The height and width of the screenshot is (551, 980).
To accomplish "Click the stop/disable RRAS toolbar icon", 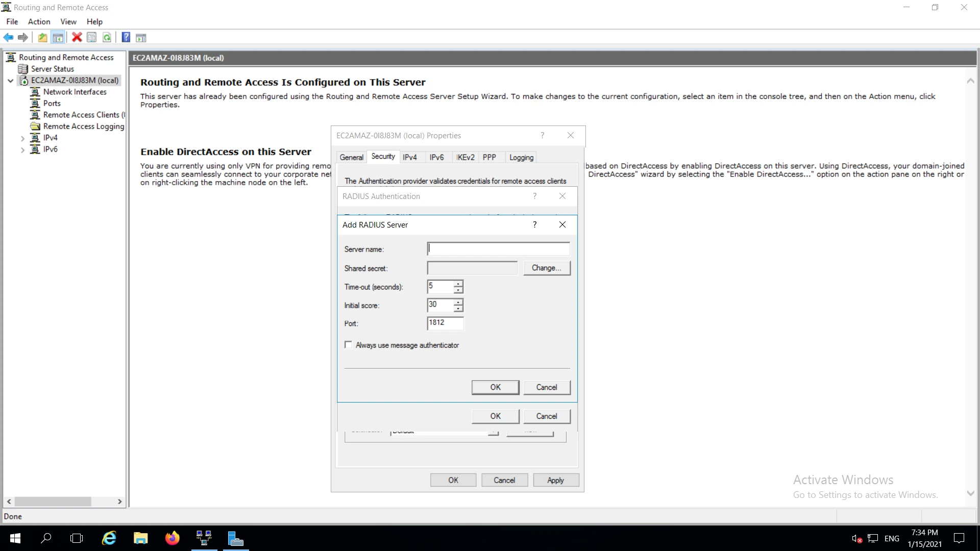I will click(76, 37).
